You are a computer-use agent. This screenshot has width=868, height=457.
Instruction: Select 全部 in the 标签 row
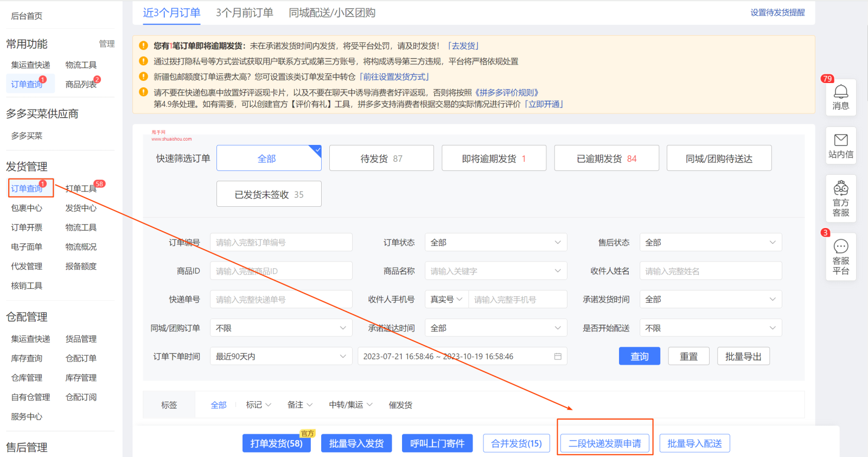tap(219, 405)
